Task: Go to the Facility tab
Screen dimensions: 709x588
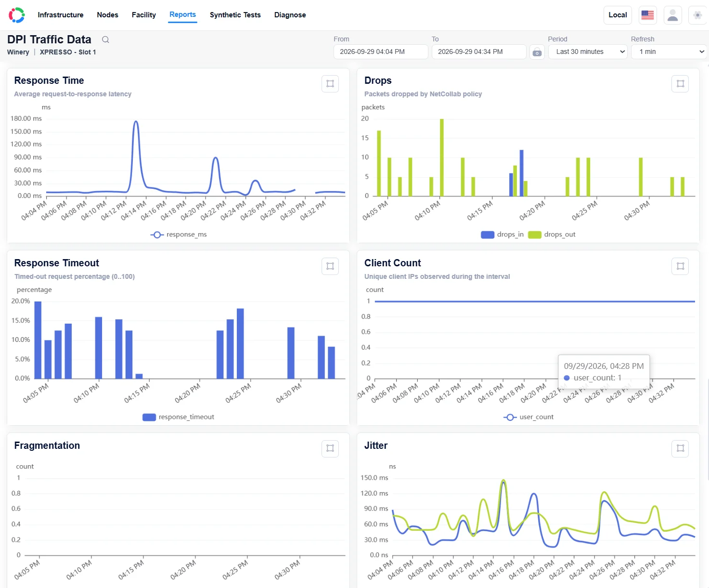Action: point(144,15)
